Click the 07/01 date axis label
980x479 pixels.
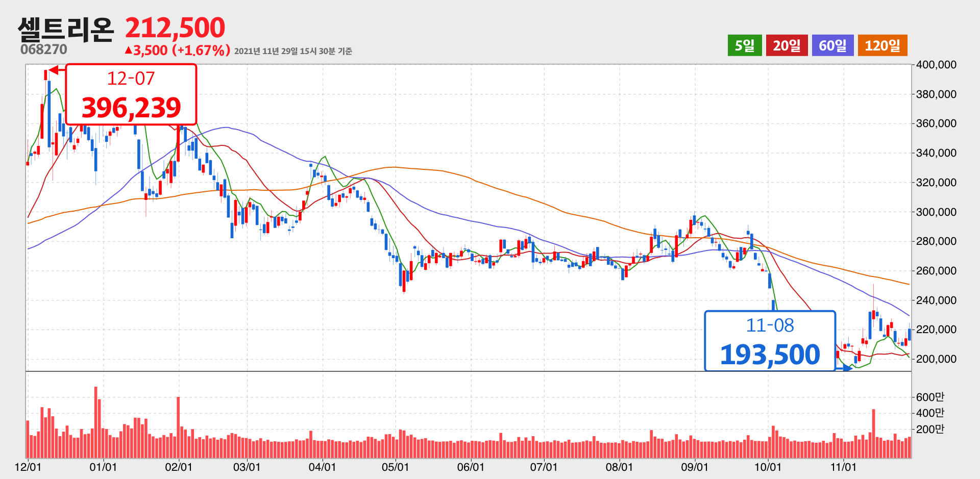(544, 467)
